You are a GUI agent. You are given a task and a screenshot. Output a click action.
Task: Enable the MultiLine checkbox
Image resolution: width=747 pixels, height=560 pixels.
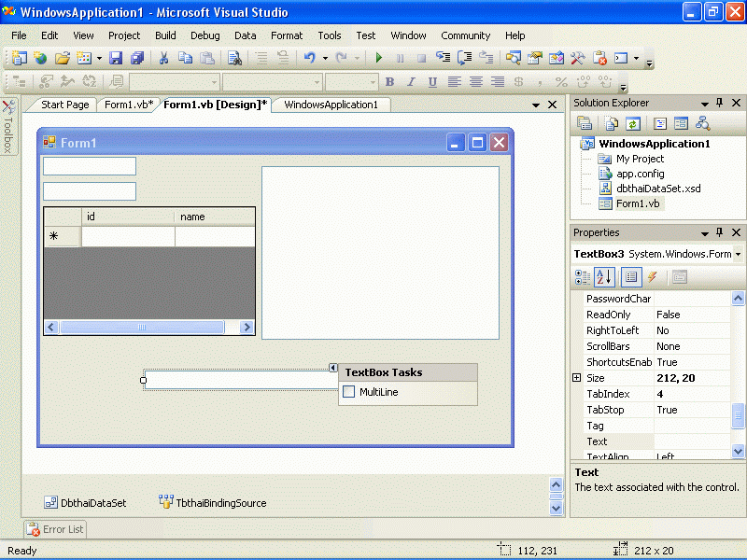pyautogui.click(x=348, y=392)
